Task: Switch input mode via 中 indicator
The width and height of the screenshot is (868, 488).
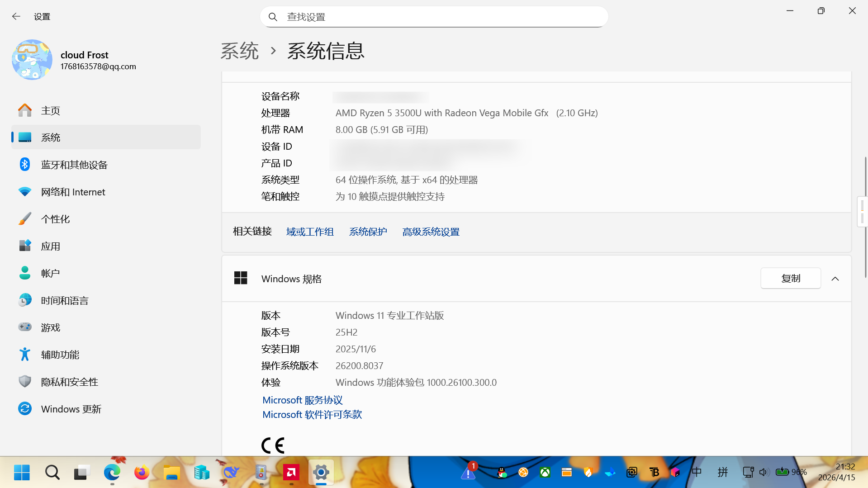Action: coord(697,473)
